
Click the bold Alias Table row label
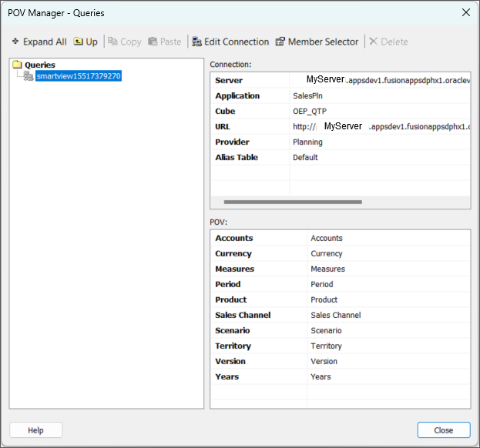pos(237,158)
